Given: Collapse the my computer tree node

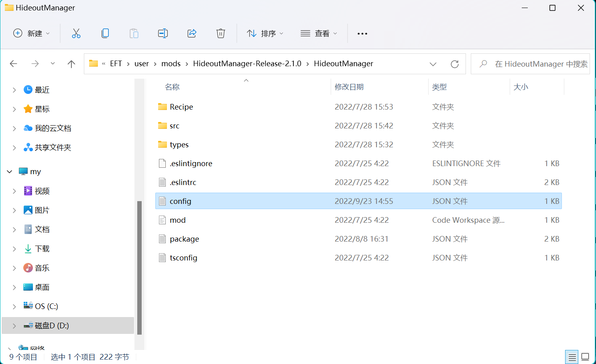Looking at the screenshot, I should tap(10, 172).
